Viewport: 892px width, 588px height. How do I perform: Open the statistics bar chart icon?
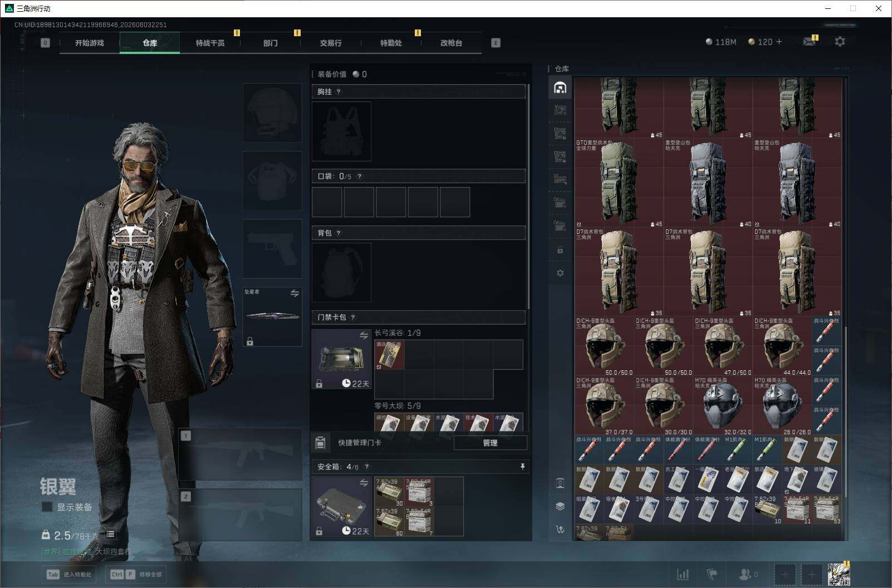tap(683, 574)
